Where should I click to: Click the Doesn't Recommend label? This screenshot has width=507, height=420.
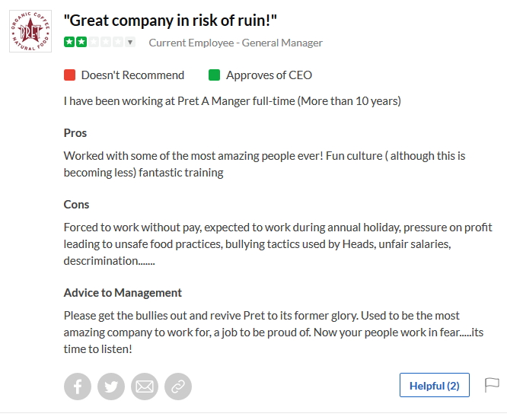pyautogui.click(x=132, y=75)
